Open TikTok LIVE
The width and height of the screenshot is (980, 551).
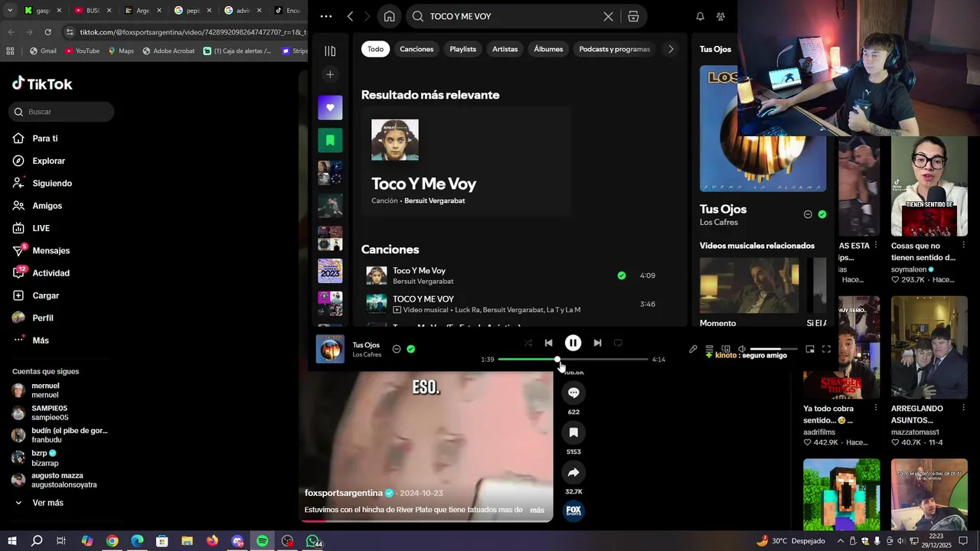pos(41,228)
